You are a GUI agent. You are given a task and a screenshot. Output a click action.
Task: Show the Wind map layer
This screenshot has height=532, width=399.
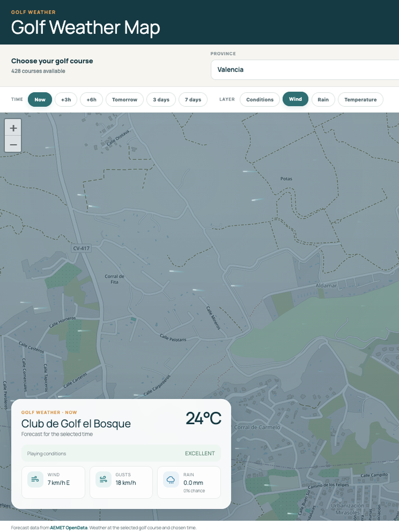(295, 99)
